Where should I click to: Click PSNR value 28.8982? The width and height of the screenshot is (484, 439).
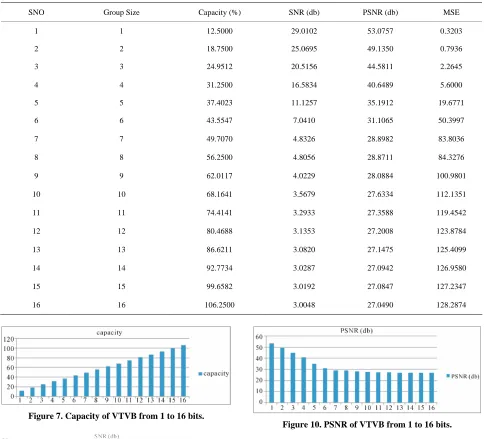tap(380, 139)
